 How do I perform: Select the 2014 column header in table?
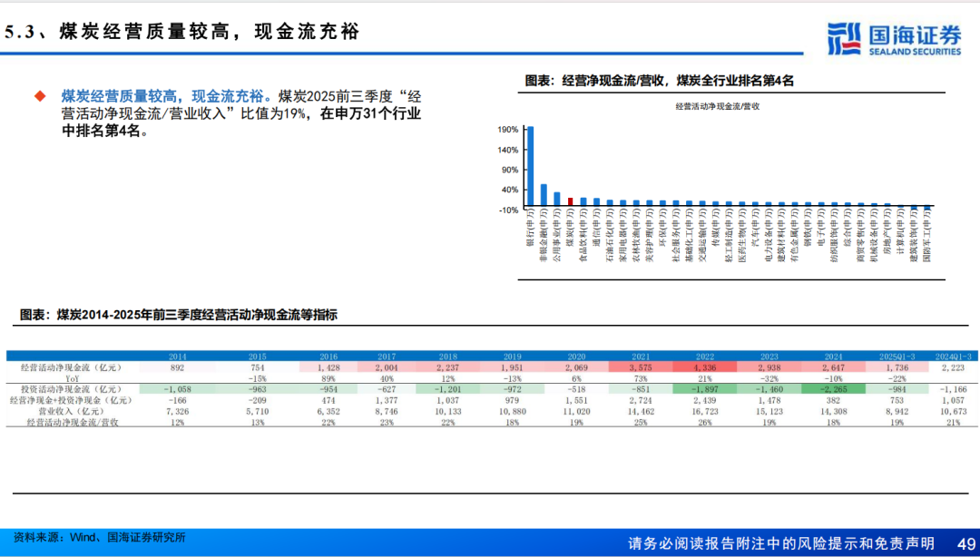point(178,357)
